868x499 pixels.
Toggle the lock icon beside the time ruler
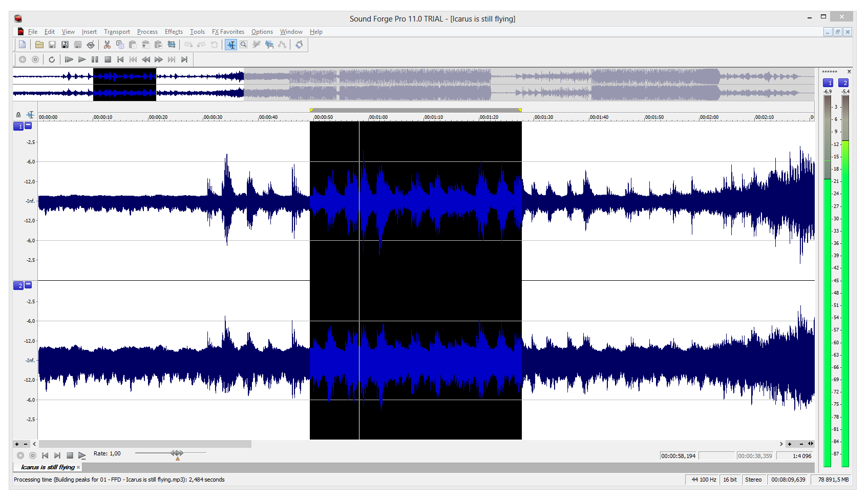click(x=18, y=115)
